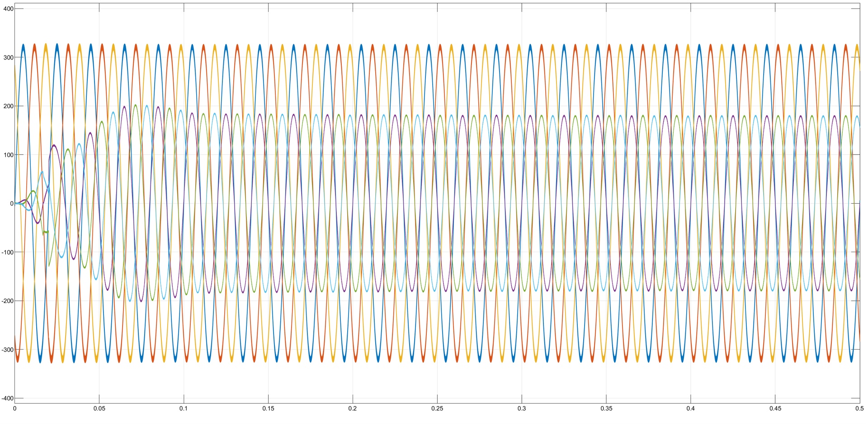This screenshot has width=868, height=425.
Task: Click the y-axis tick label -100
Action: [7, 252]
